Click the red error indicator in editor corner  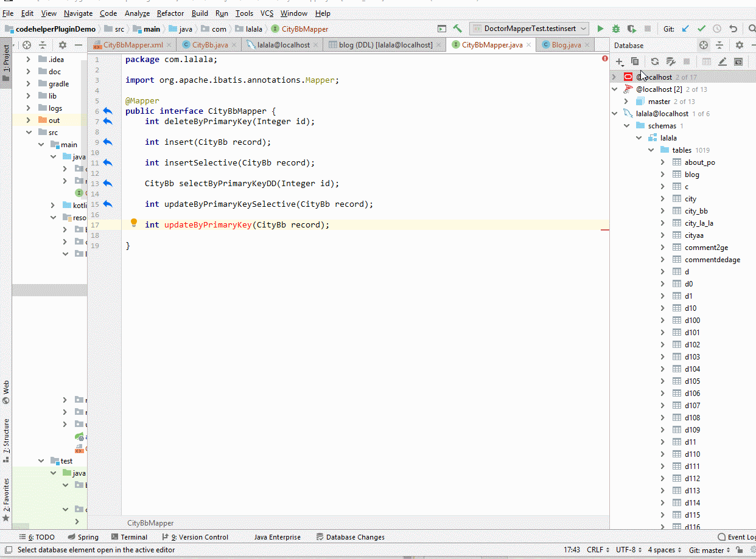coord(605,59)
